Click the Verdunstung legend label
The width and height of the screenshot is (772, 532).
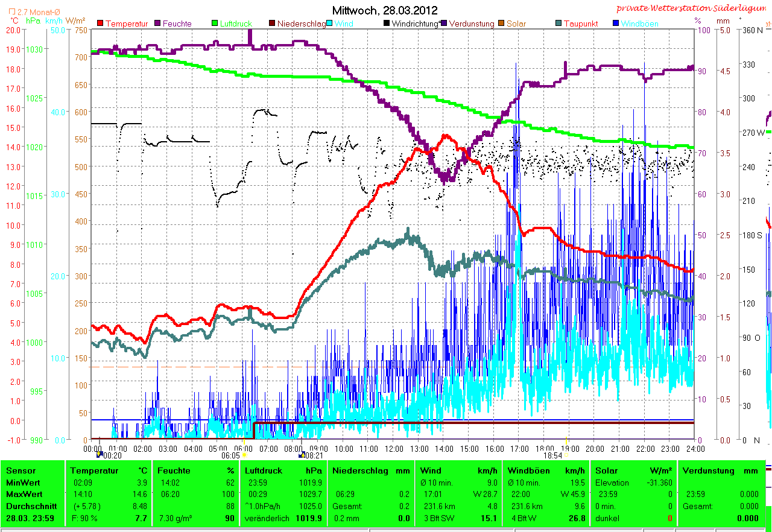click(x=472, y=24)
